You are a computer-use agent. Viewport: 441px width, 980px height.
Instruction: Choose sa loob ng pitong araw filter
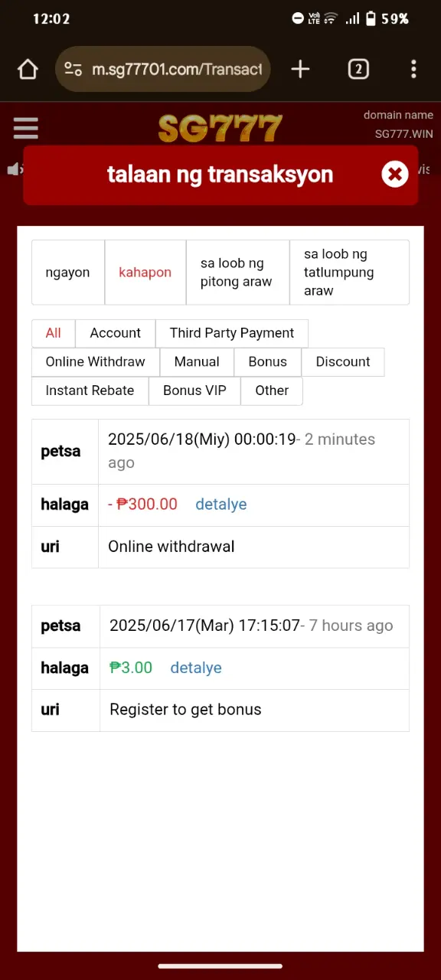point(237,273)
